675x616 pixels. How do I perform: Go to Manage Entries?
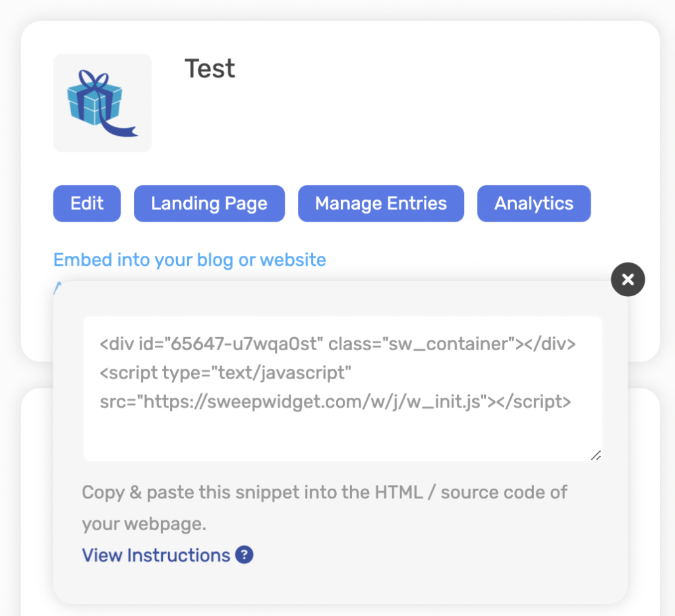(381, 203)
